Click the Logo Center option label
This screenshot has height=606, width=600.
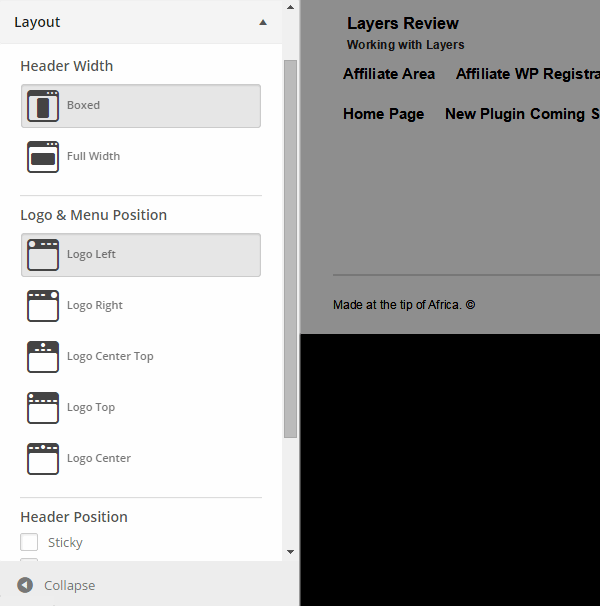tap(99, 458)
